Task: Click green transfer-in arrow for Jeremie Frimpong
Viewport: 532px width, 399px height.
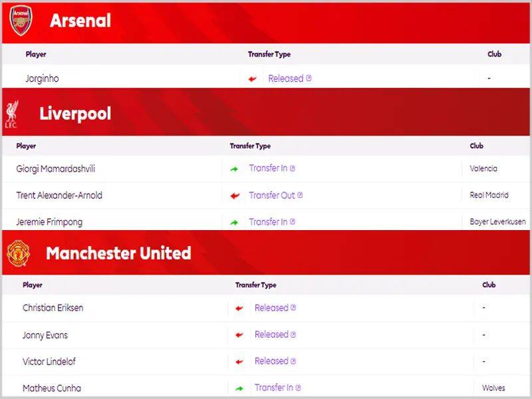Action: coord(234,223)
